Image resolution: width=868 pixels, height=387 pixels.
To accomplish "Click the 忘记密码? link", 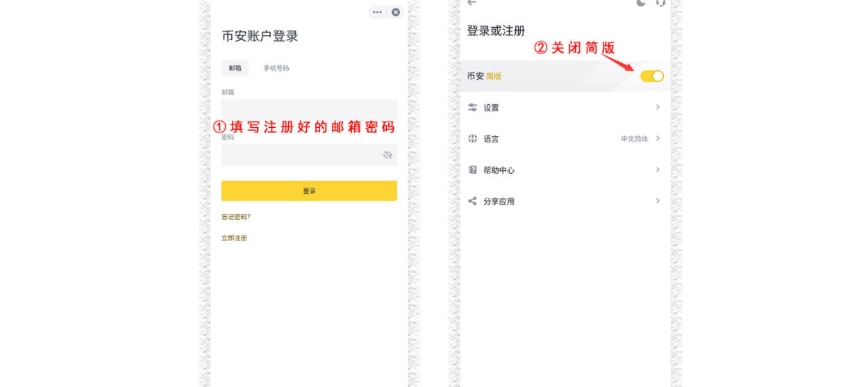I will 236,217.
